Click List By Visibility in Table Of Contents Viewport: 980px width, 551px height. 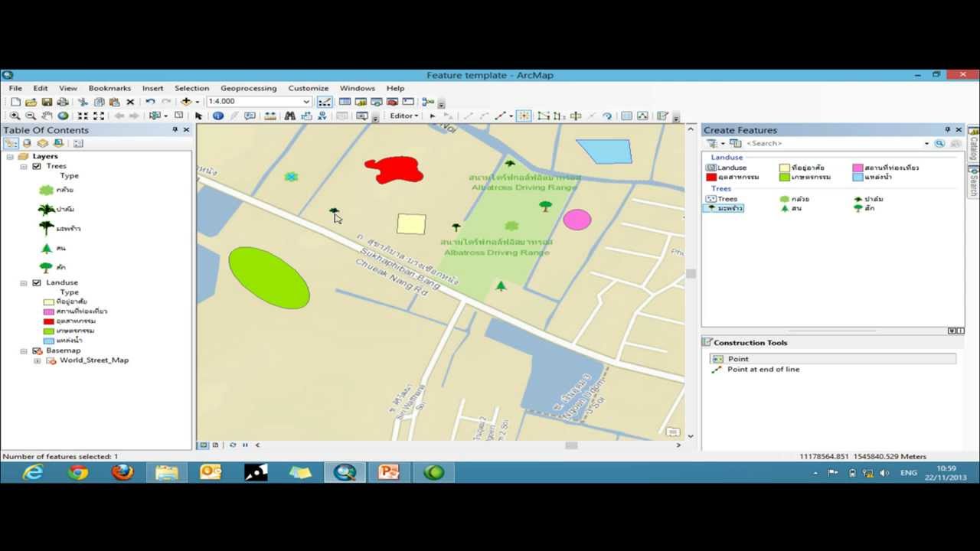tap(43, 143)
